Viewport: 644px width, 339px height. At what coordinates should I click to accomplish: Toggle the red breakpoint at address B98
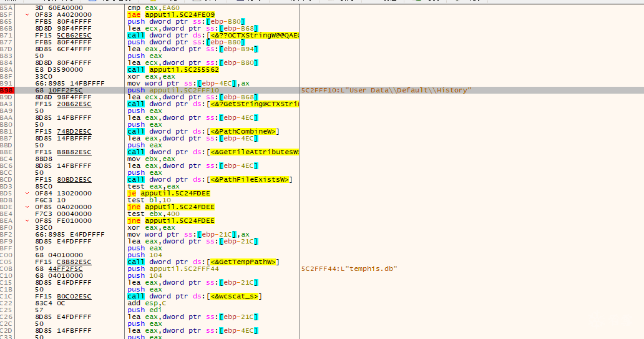6,91
